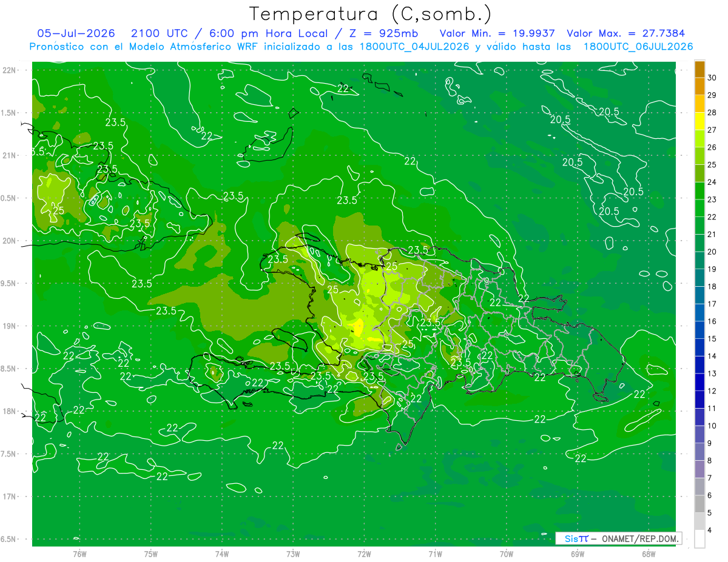Click the "ONAMET/REP.DOM." credit label
The width and height of the screenshot is (728, 562).
click(x=639, y=538)
